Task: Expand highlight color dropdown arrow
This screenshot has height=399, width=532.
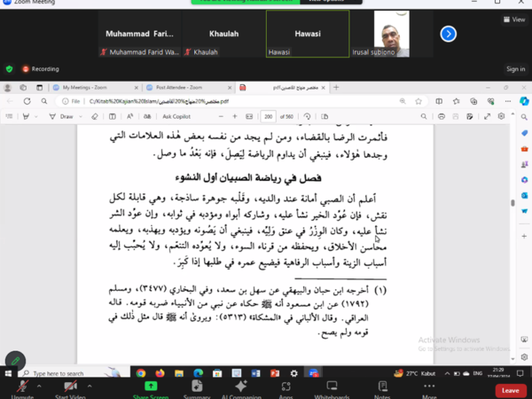Action: 36,116
